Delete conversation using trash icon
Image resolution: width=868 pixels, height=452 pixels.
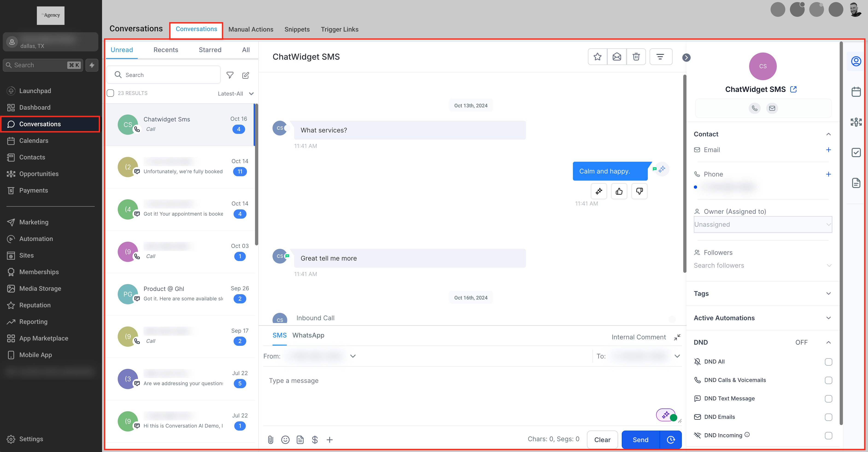pyautogui.click(x=636, y=57)
